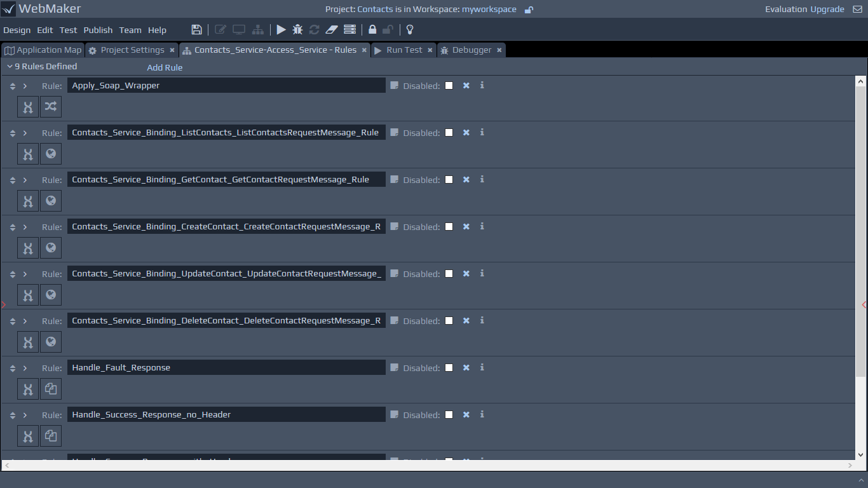
Task: Click the globe icon under ListContacts rule
Action: pos(51,154)
